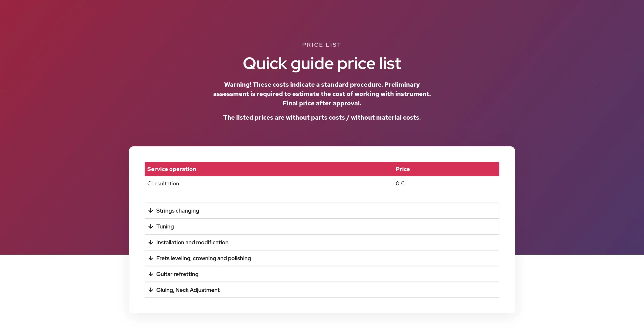Click the note about parts costs
This screenshot has height=330, width=644.
click(x=322, y=117)
